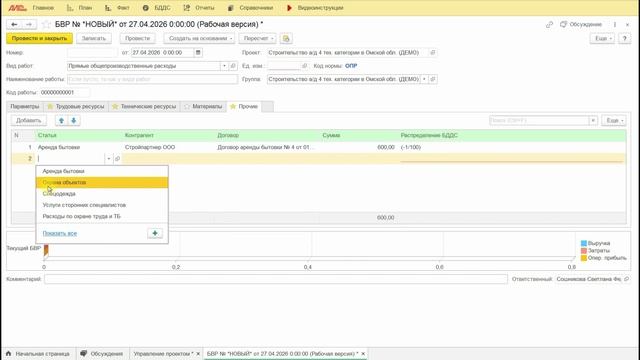This screenshot has height=360, width=640.
Task: Move row up with the blue up arrow
Action: (x=61, y=120)
